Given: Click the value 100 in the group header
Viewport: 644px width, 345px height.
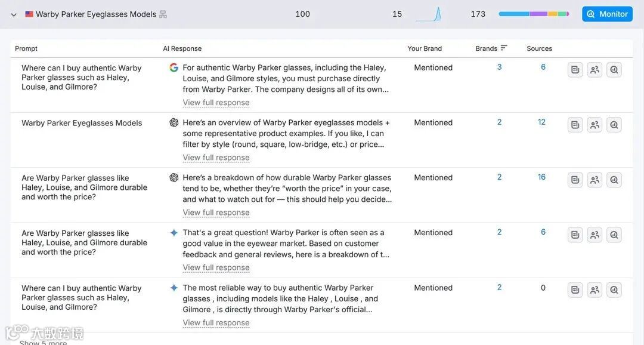Looking at the screenshot, I should pos(303,14).
